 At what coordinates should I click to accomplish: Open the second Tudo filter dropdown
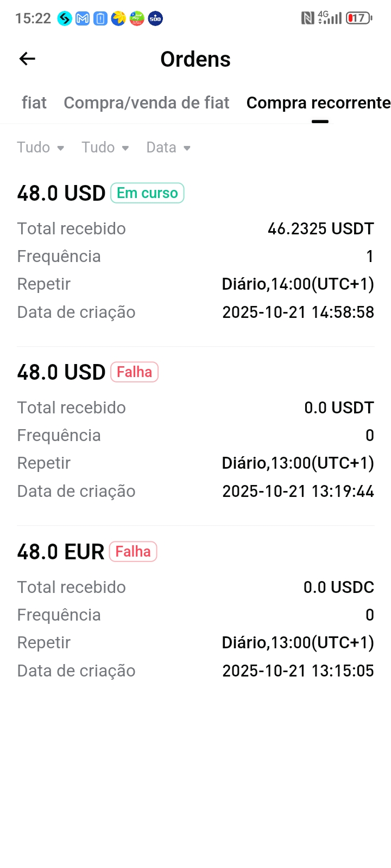pyautogui.click(x=105, y=148)
